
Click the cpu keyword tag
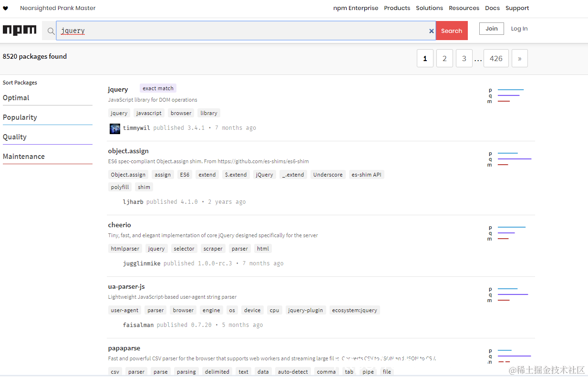(275, 310)
